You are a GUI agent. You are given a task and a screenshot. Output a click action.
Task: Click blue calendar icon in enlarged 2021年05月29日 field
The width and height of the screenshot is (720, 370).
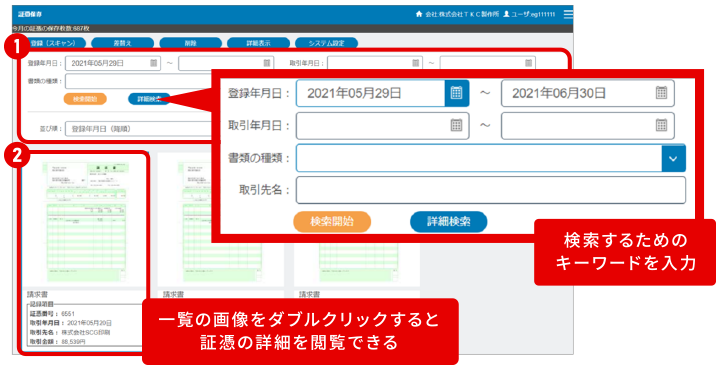[x=456, y=93]
